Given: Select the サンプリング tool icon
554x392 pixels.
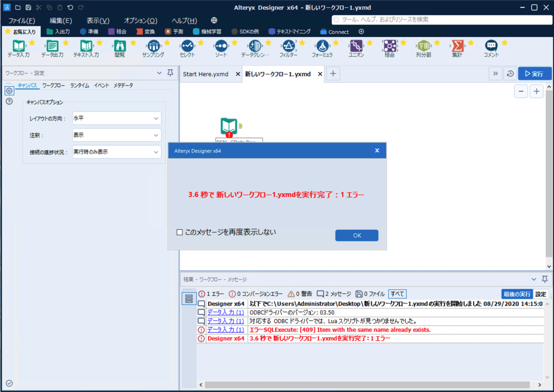Looking at the screenshot, I should point(153,47).
